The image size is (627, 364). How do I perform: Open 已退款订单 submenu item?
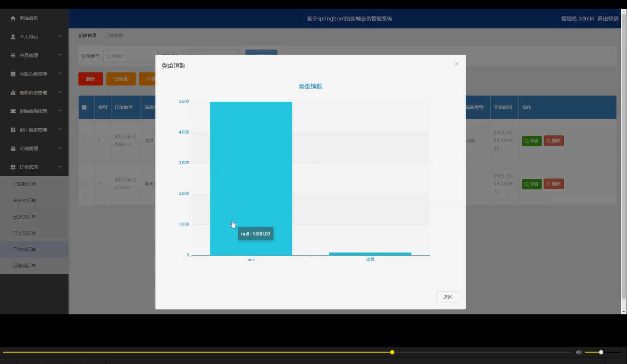click(34, 184)
